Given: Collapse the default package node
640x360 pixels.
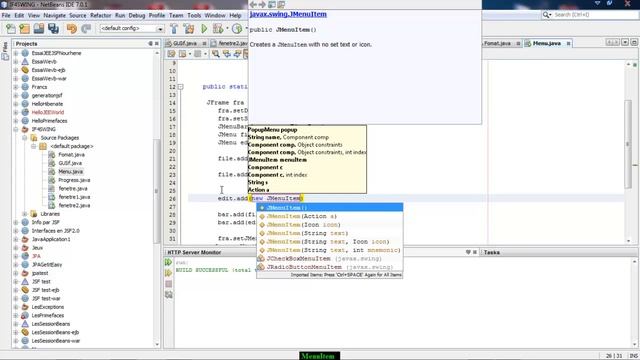Looking at the screenshot, I should click(x=34, y=146).
